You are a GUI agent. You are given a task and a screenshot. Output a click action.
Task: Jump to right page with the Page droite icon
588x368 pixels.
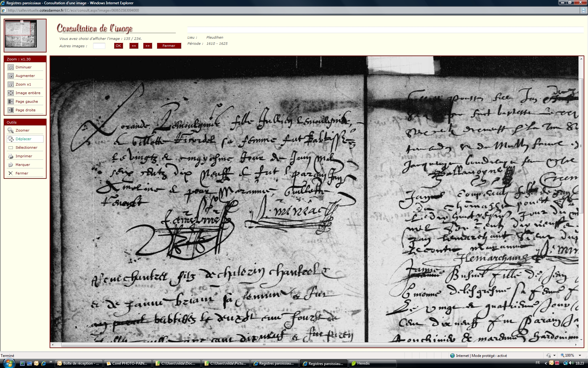pos(11,110)
